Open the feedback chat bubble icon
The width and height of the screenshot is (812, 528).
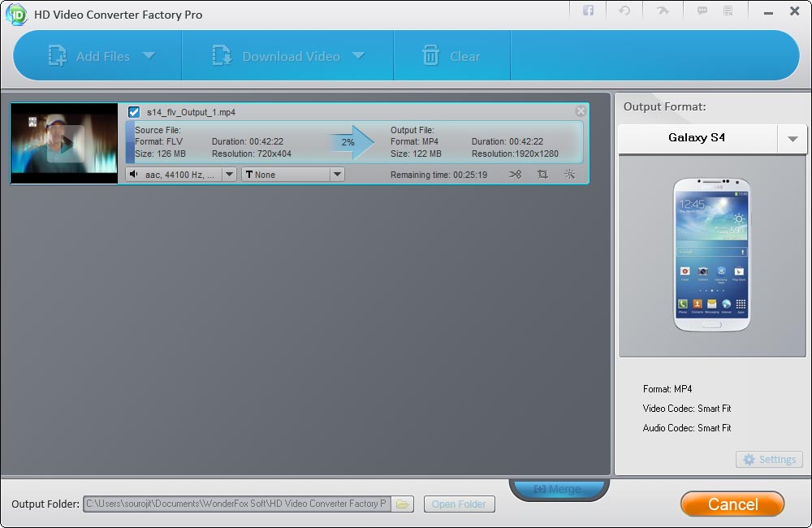point(702,11)
